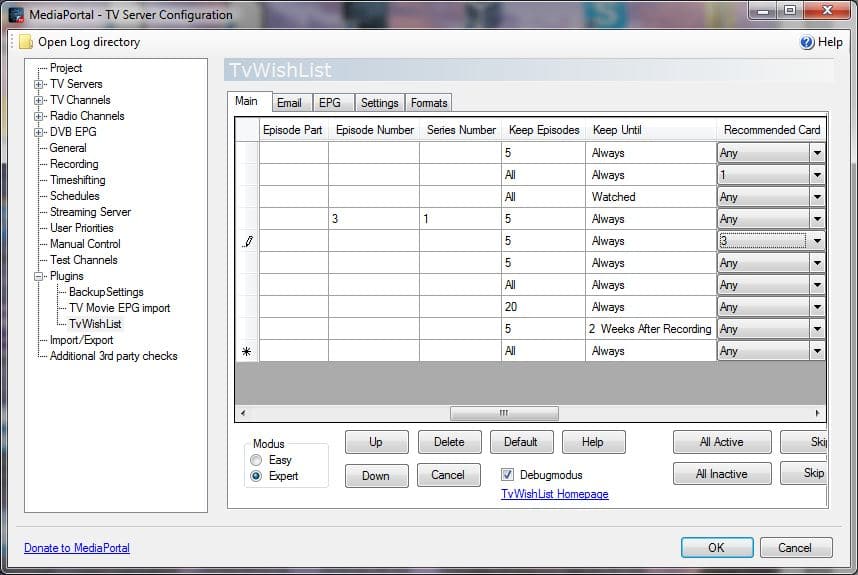Click the Episode Number column header

click(374, 130)
